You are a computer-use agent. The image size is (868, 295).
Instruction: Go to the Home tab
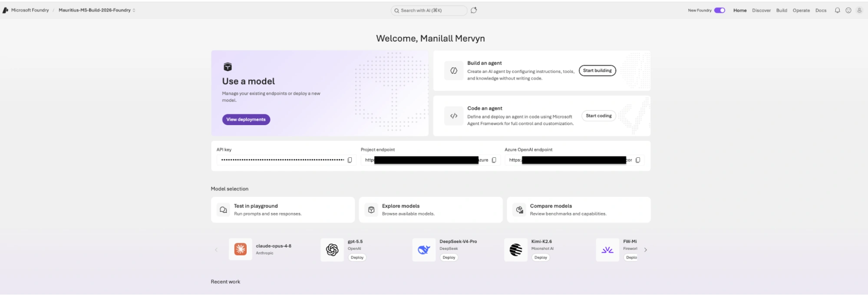point(740,10)
